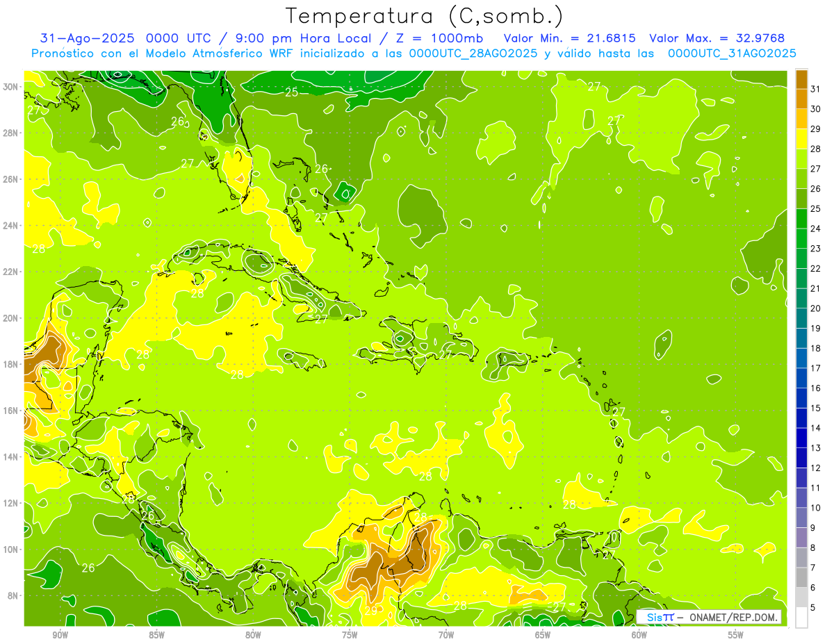Click the dark orange swatch above legend value 31
Screen dimensions: 834x644
(802, 79)
